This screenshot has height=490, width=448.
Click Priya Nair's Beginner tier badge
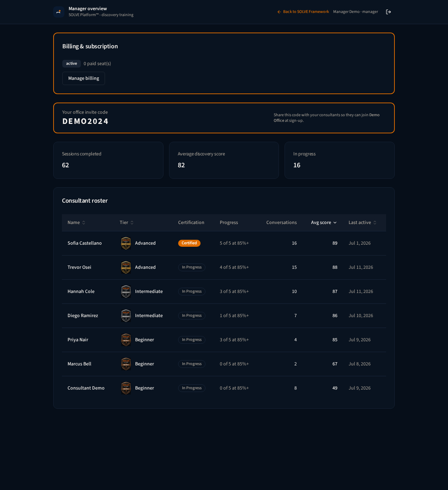click(x=126, y=340)
